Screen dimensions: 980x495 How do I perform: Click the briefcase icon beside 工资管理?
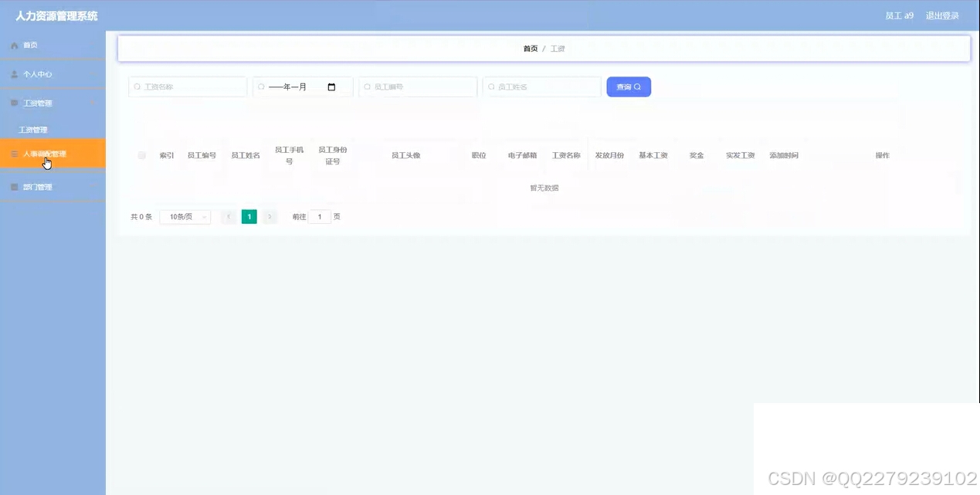coord(14,103)
